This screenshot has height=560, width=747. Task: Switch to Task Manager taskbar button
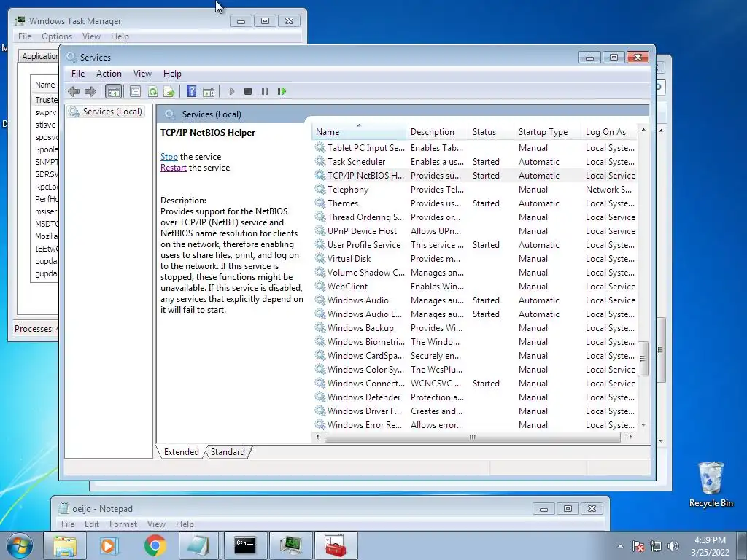tap(290, 545)
